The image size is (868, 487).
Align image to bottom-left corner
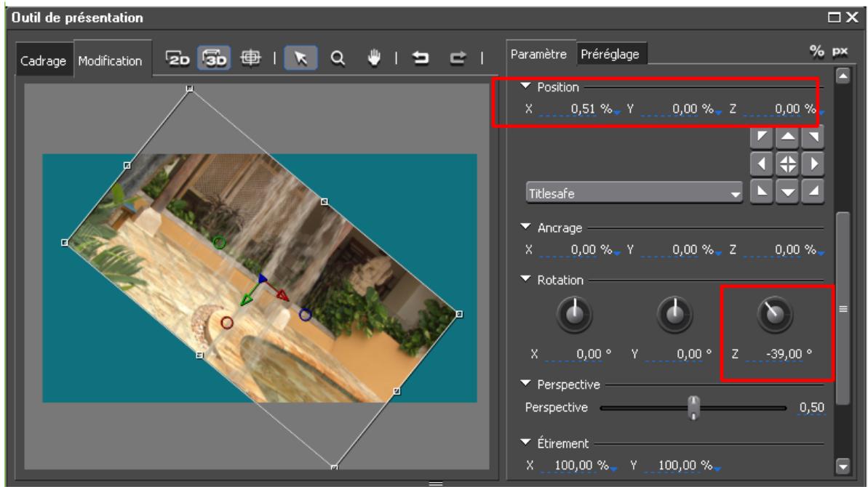click(x=762, y=191)
